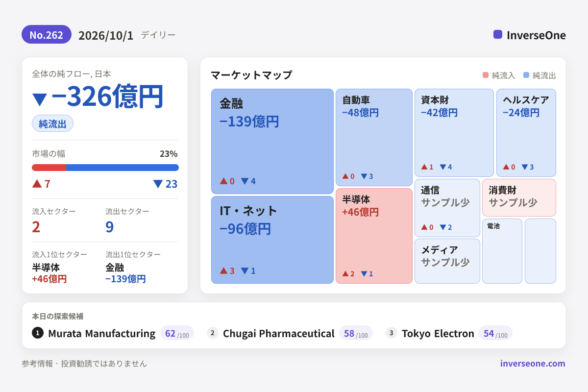Open the IT・ネット sector tile
The width and height of the screenshot is (588, 392).
272,240
